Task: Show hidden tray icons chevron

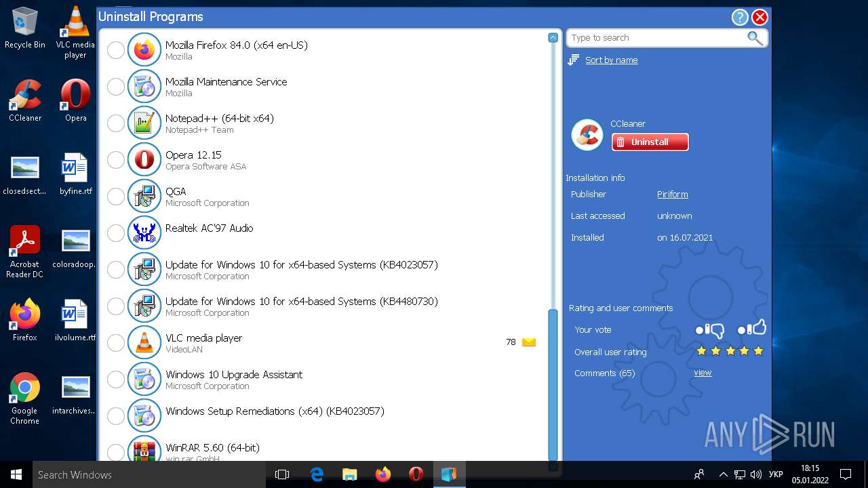Action: (x=723, y=474)
